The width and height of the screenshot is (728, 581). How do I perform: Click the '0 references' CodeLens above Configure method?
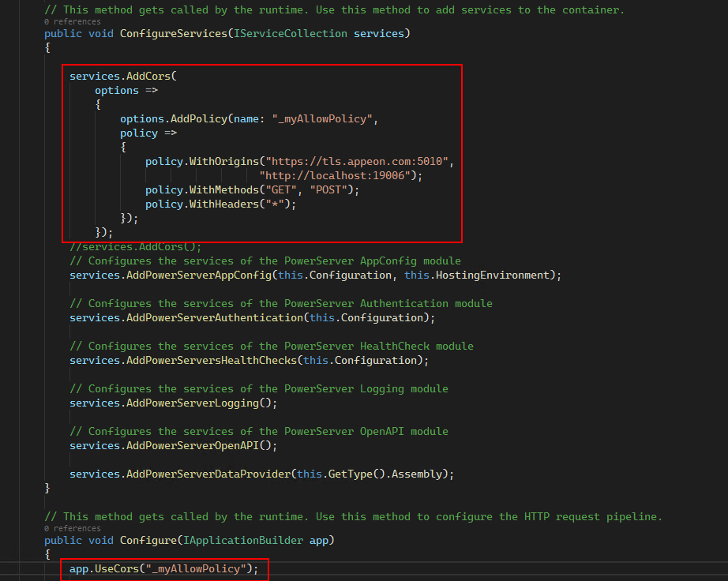(x=72, y=528)
